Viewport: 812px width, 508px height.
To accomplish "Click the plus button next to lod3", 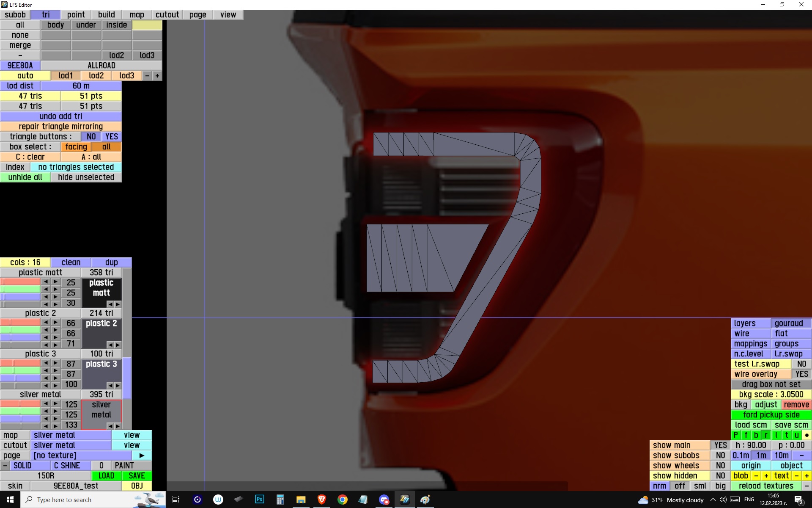I will 157,76.
